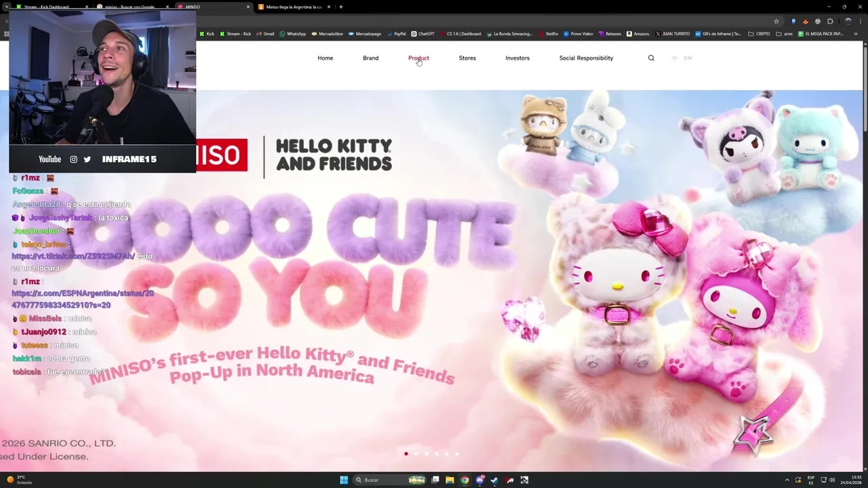Bookmark this page with the star icon
Image resolution: width=868 pixels, height=488 pixels.
pos(776,21)
